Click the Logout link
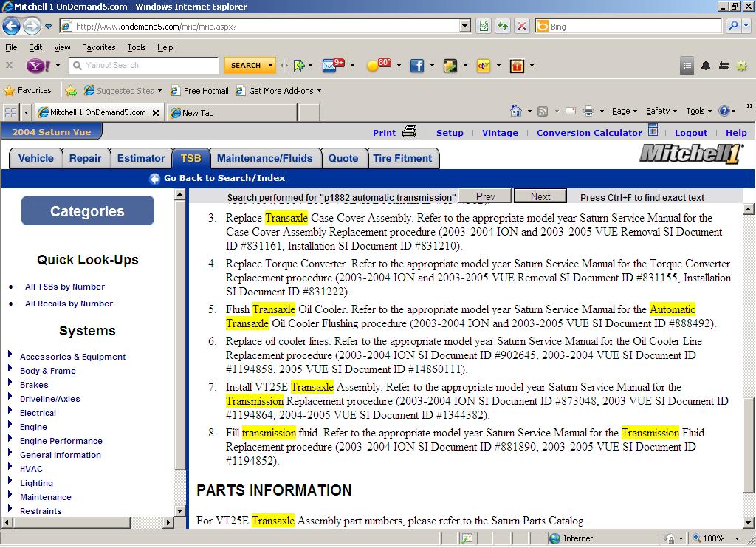 point(690,133)
